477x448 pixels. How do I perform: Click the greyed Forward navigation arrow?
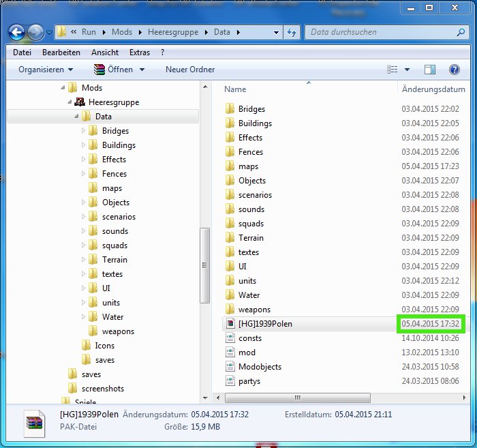[36, 32]
